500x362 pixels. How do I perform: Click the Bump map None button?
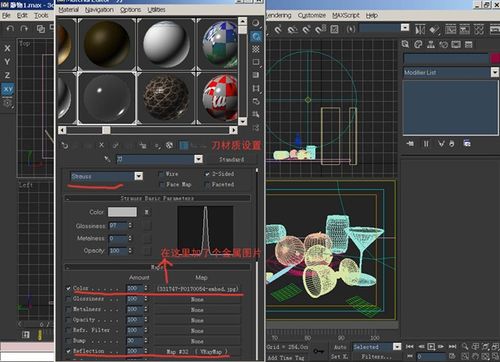point(197,341)
